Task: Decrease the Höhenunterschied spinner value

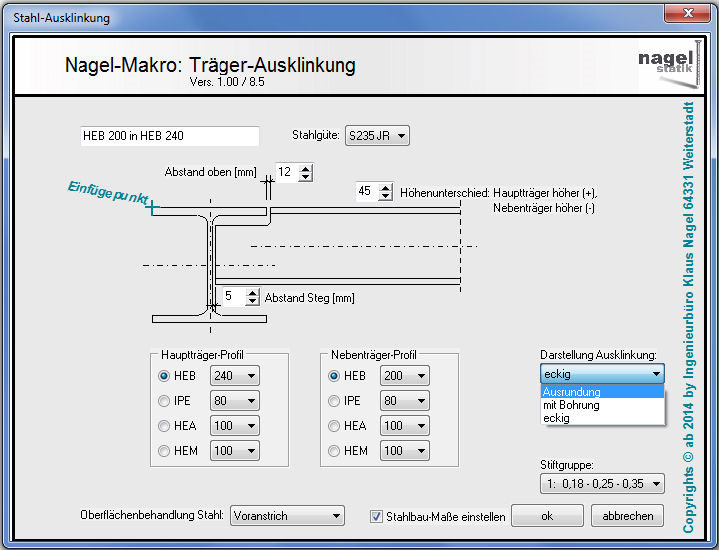Action: coord(386,196)
